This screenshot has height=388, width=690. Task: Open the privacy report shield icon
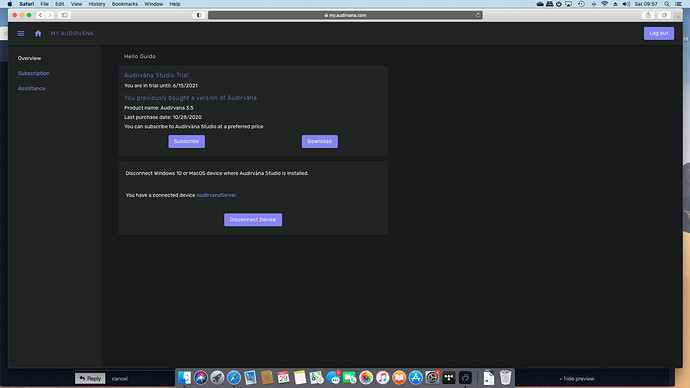(x=199, y=15)
